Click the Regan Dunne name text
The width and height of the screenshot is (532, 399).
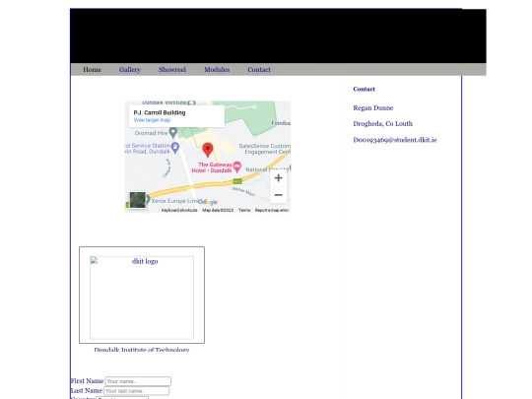(372, 108)
